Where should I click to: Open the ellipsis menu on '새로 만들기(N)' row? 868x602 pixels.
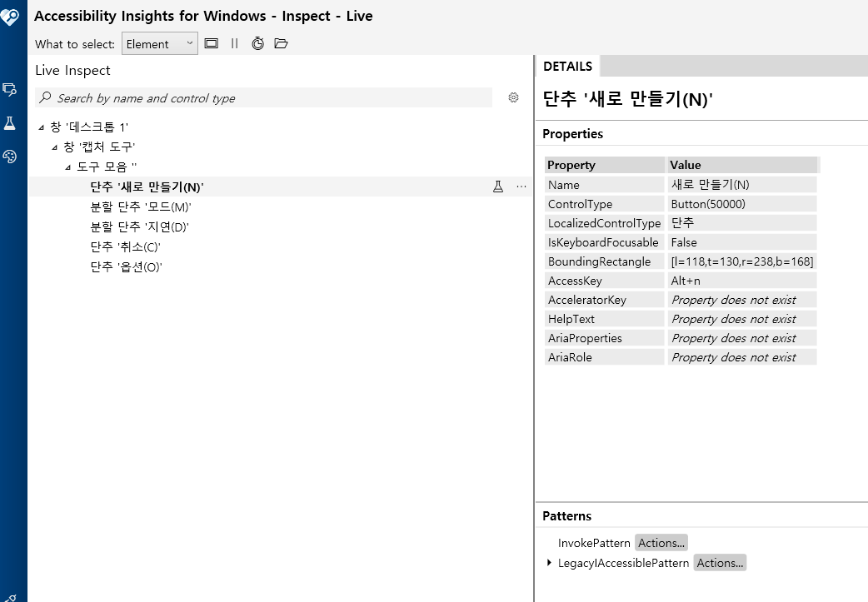(521, 187)
